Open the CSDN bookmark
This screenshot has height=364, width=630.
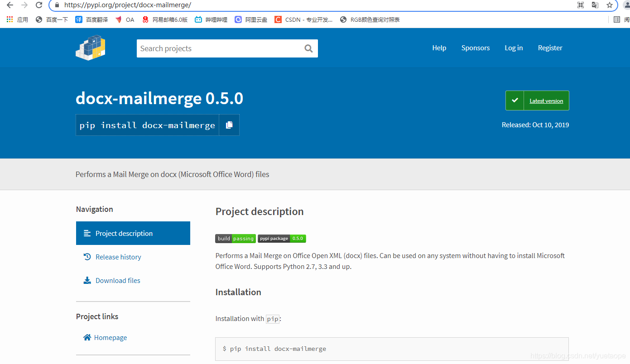303,19
